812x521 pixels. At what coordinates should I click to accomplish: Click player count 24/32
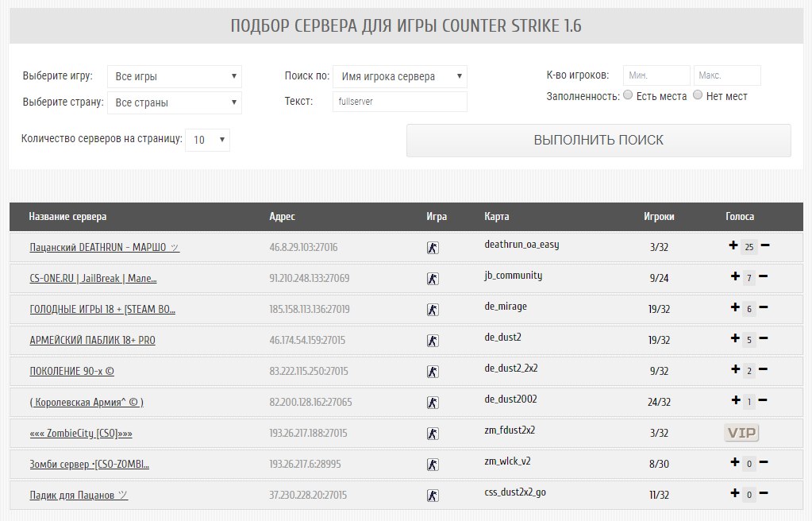(x=660, y=403)
